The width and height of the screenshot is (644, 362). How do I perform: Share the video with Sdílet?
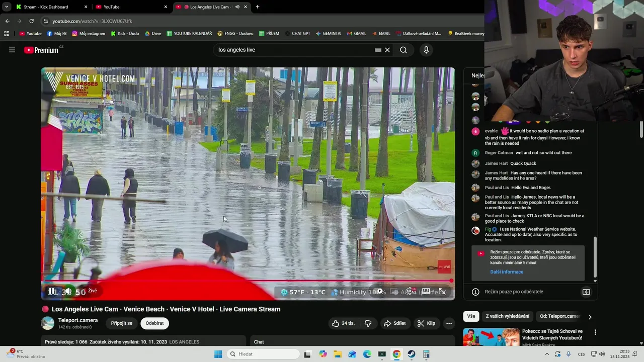tap(394, 323)
